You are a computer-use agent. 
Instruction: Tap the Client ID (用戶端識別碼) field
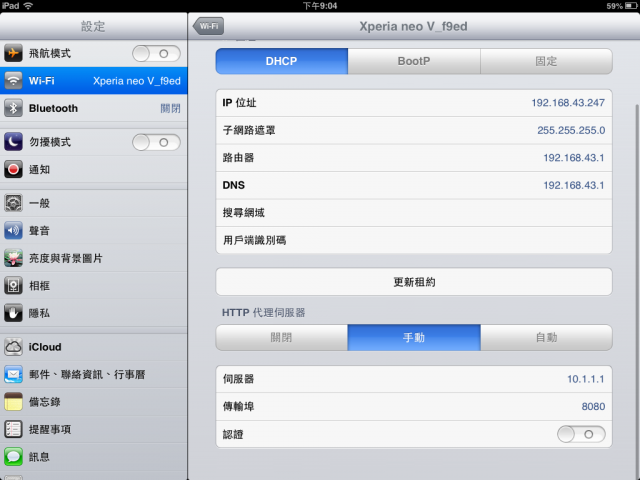(x=414, y=240)
